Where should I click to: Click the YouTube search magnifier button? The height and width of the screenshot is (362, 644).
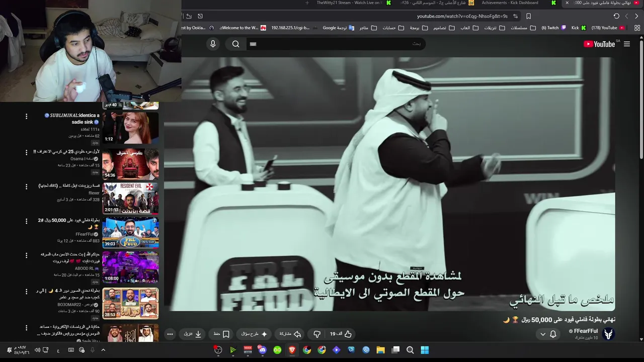[235, 44]
